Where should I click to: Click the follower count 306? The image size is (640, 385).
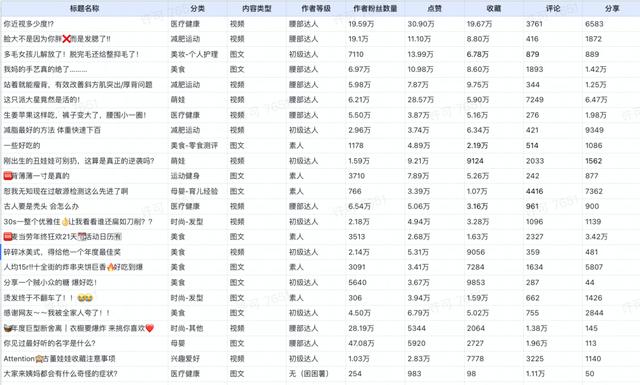click(355, 298)
